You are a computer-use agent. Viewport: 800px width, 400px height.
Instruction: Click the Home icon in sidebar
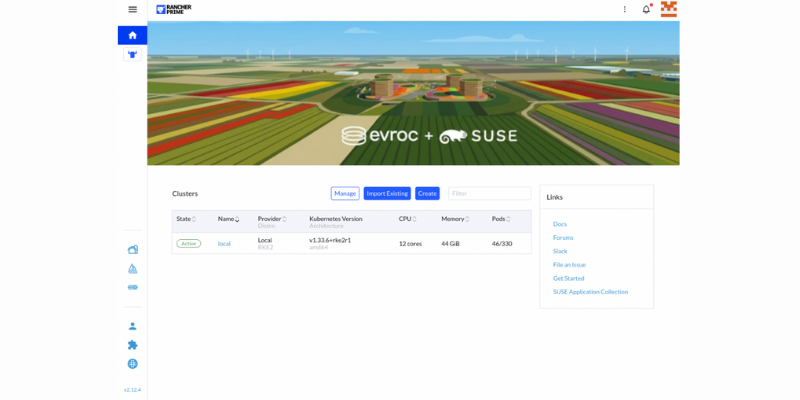click(132, 35)
